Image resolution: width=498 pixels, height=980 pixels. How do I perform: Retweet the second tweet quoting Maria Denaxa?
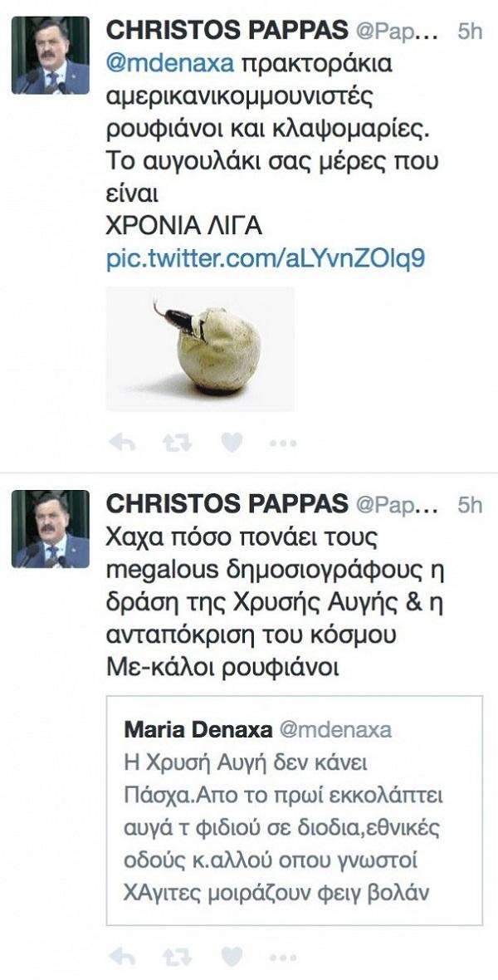point(176,956)
